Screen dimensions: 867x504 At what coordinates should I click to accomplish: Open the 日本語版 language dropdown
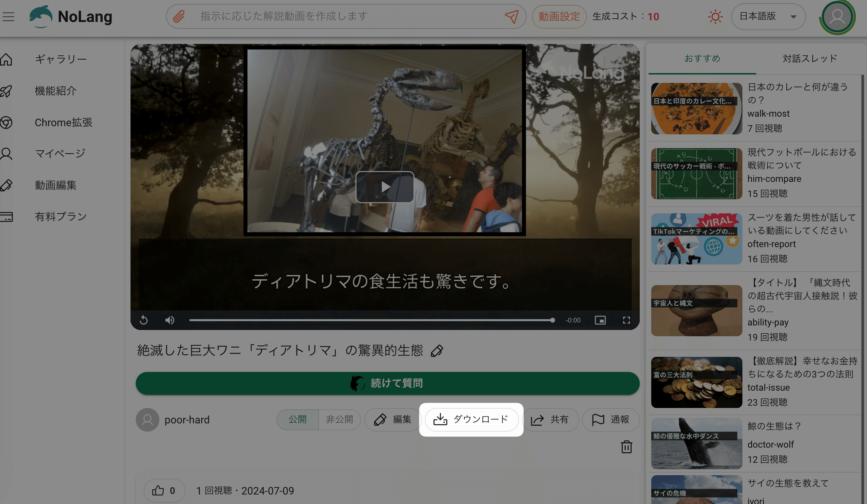[x=768, y=16]
